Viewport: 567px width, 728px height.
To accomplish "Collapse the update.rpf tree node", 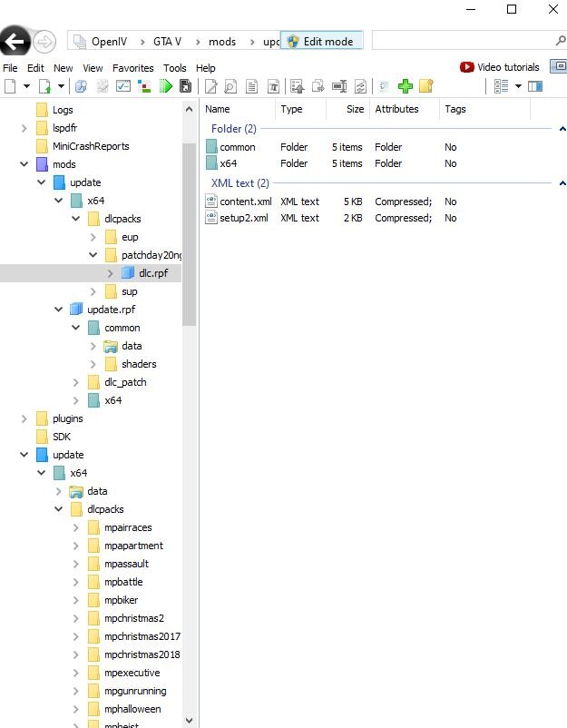I will tap(58, 310).
